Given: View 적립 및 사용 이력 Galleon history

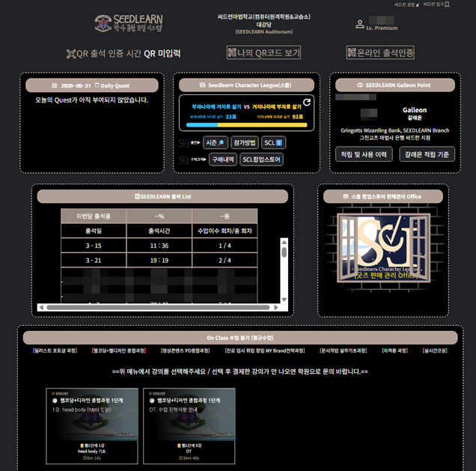Looking at the screenshot, I should click(364, 154).
